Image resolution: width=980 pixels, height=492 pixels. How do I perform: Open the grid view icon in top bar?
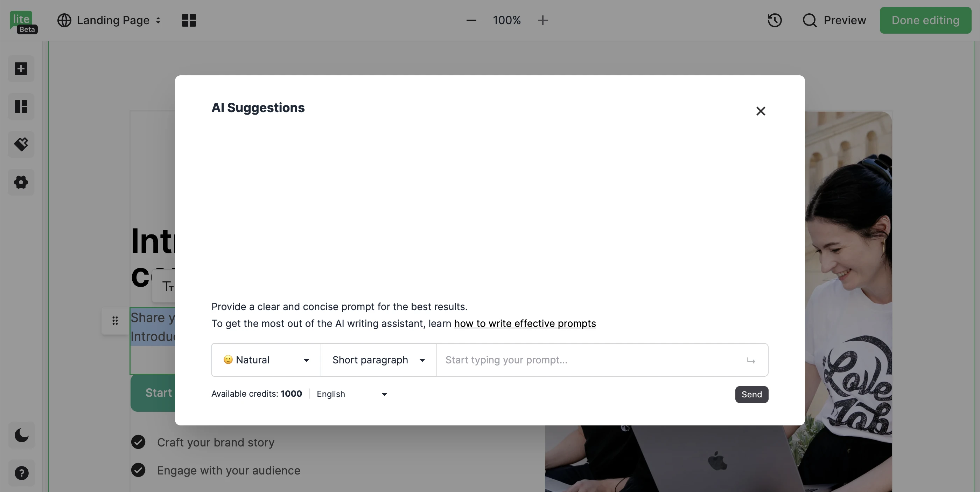pos(189,20)
